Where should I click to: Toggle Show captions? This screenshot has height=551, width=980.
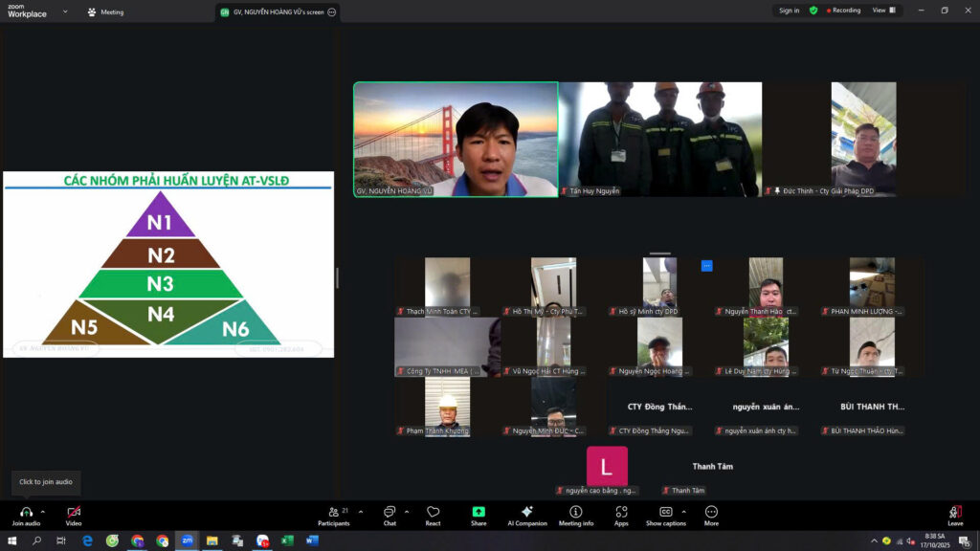pyautogui.click(x=665, y=513)
